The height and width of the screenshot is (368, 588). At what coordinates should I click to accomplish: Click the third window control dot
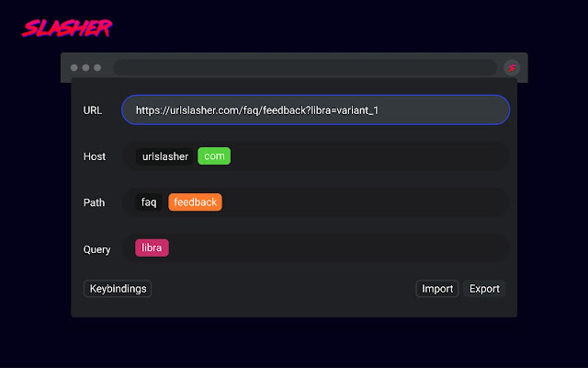pos(97,68)
